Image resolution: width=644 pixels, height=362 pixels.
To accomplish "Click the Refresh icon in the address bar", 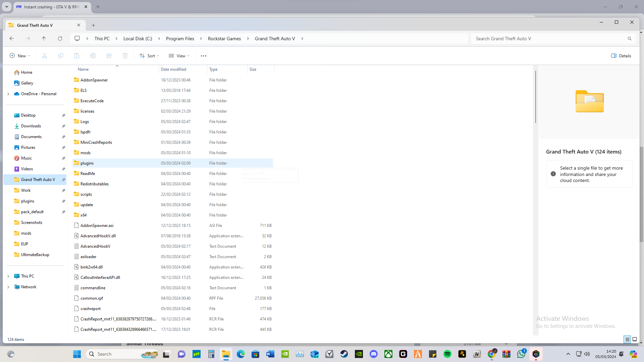I will coord(60,39).
